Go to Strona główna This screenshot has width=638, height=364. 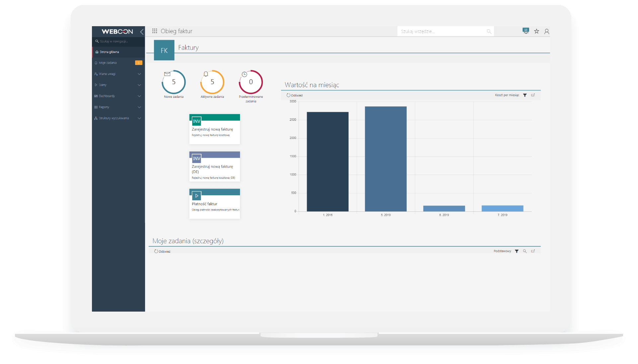[x=109, y=52]
